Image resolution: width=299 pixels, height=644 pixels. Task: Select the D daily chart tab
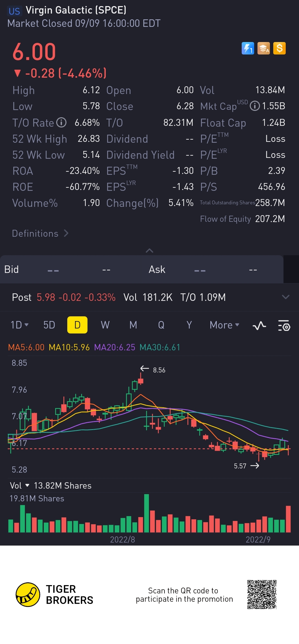click(x=77, y=325)
